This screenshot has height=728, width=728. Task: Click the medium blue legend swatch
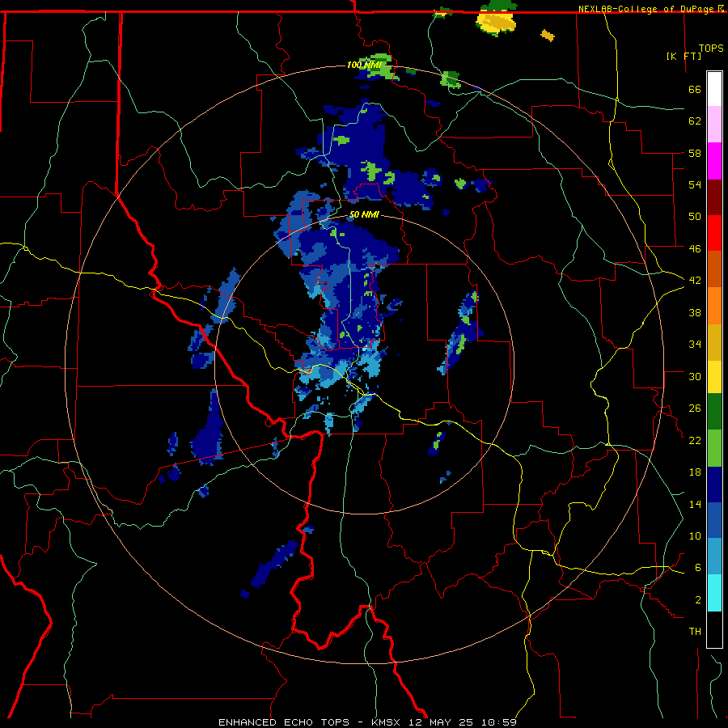(x=714, y=520)
